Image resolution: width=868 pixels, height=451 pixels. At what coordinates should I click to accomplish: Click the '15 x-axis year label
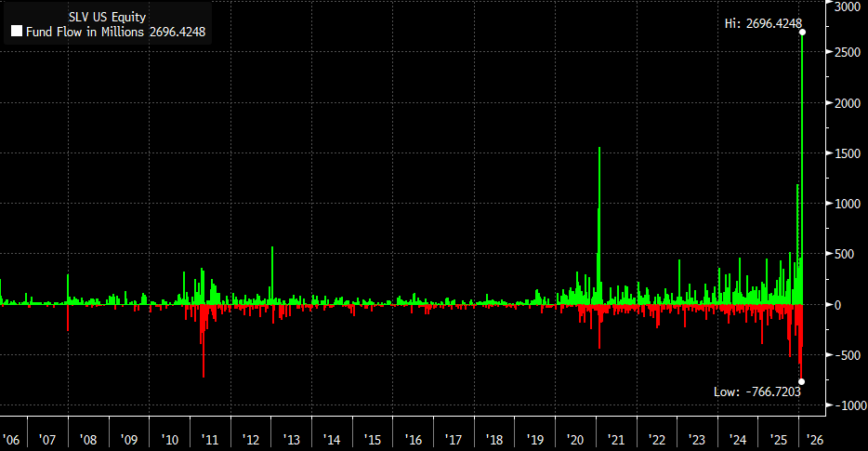[372, 440]
